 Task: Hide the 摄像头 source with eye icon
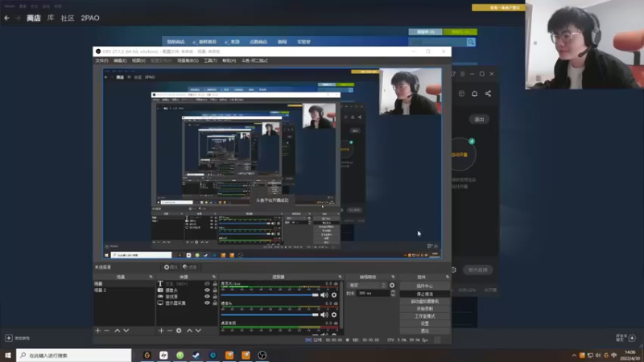click(207, 290)
